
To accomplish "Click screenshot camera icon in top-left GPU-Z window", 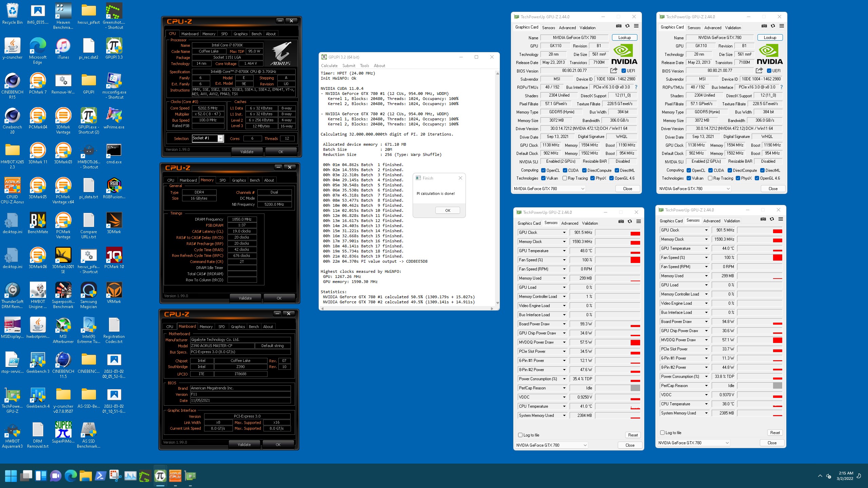I will point(619,26).
